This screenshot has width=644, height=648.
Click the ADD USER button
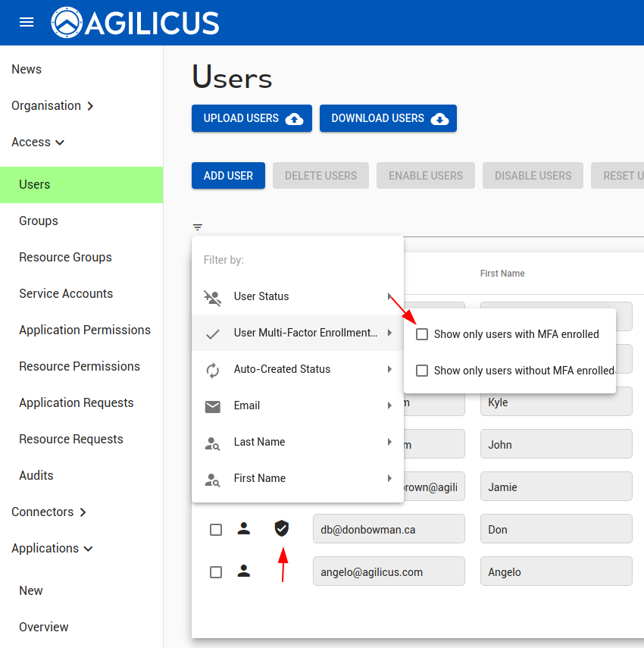coord(228,176)
